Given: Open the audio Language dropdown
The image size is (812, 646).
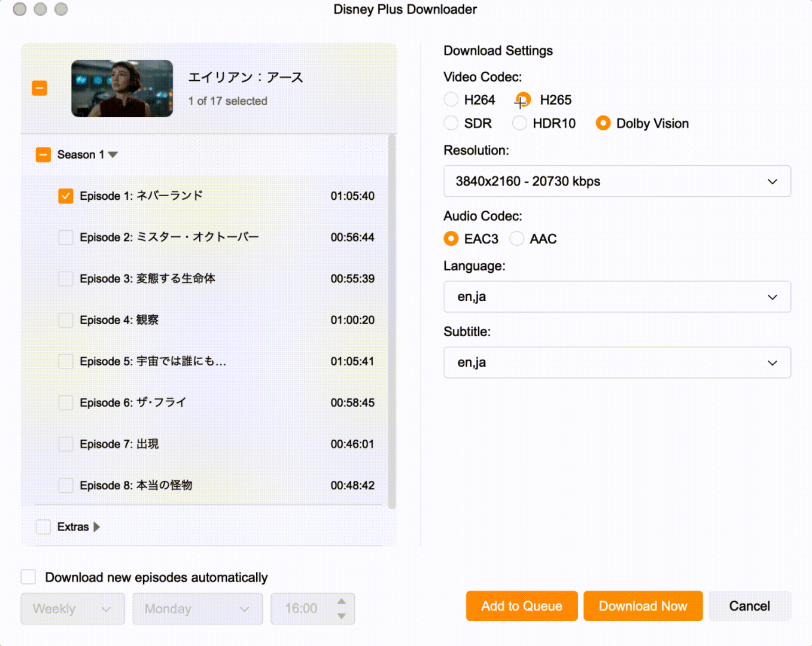Looking at the screenshot, I should (617, 297).
